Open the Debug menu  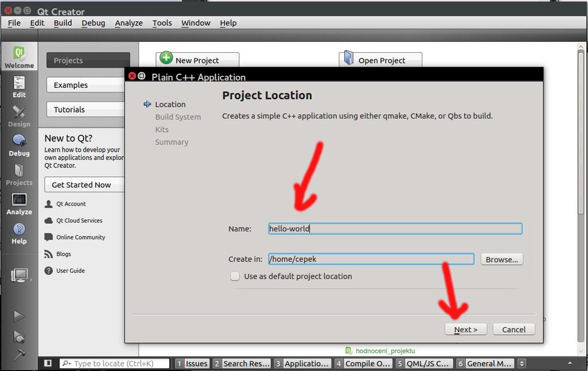94,23
